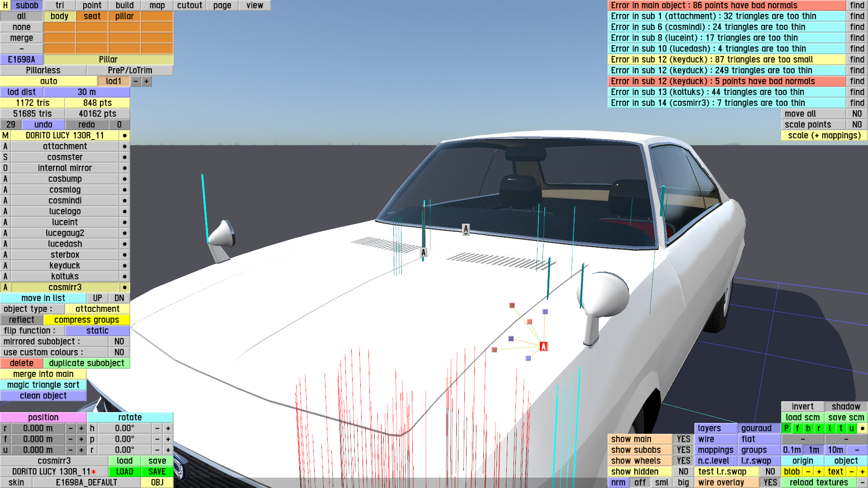Click magic triangle sort button
868x488 pixels.
click(x=43, y=385)
